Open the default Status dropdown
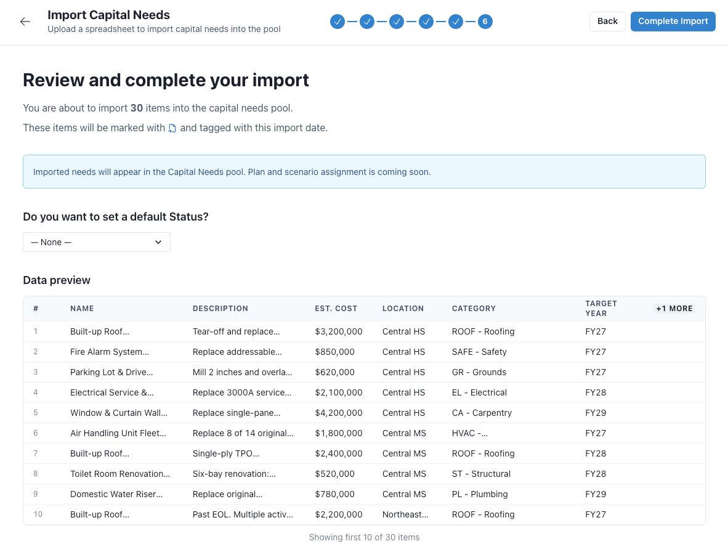The image size is (728, 560). point(97,242)
